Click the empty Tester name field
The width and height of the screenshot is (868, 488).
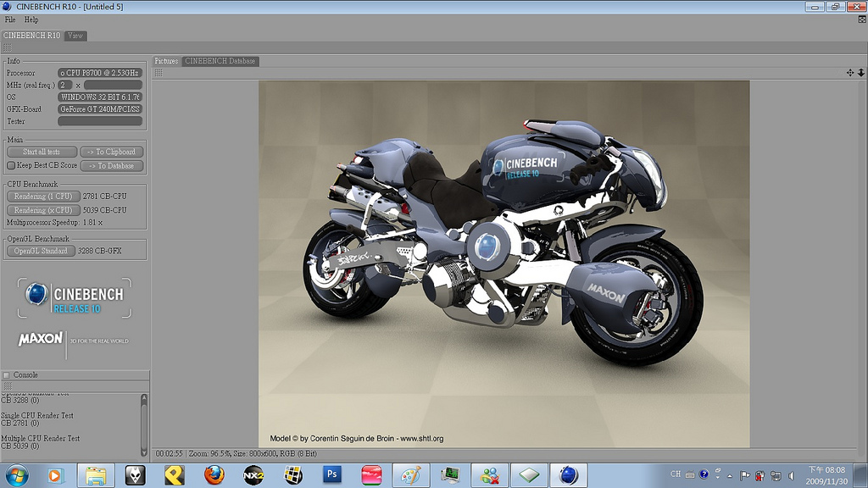click(x=100, y=121)
